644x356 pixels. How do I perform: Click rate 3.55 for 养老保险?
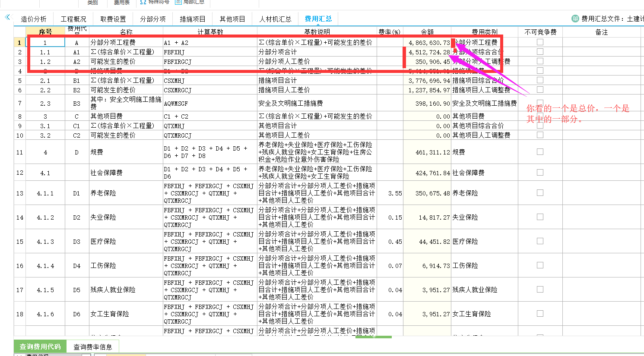[390, 193]
